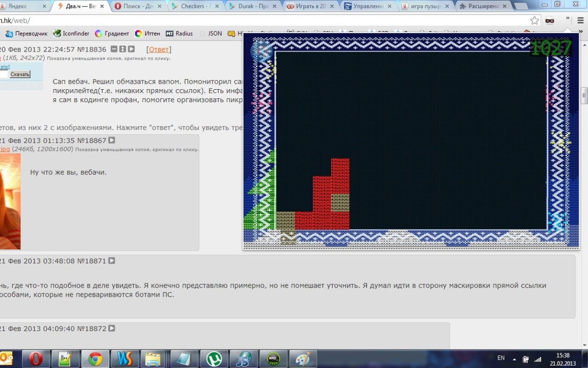
Task: Click the tan block at the bottom left
Action: pyautogui.click(x=285, y=221)
